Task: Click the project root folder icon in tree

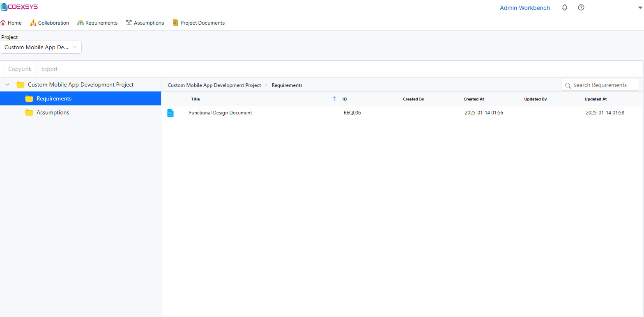Action: click(x=21, y=84)
